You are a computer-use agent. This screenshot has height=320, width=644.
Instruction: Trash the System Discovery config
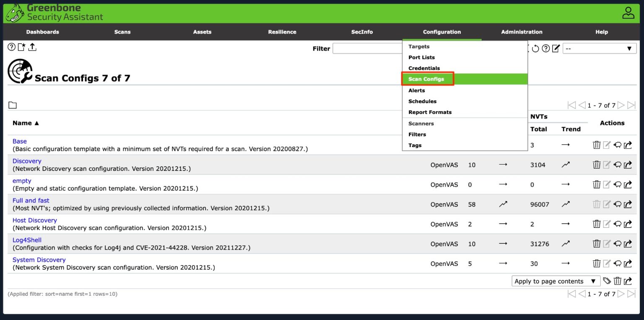(597, 263)
